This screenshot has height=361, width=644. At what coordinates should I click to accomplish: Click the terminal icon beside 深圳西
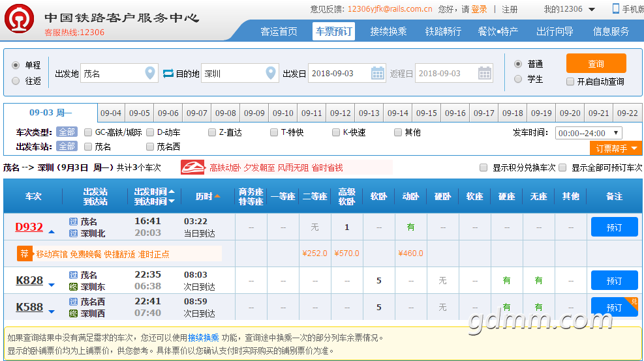73,313
